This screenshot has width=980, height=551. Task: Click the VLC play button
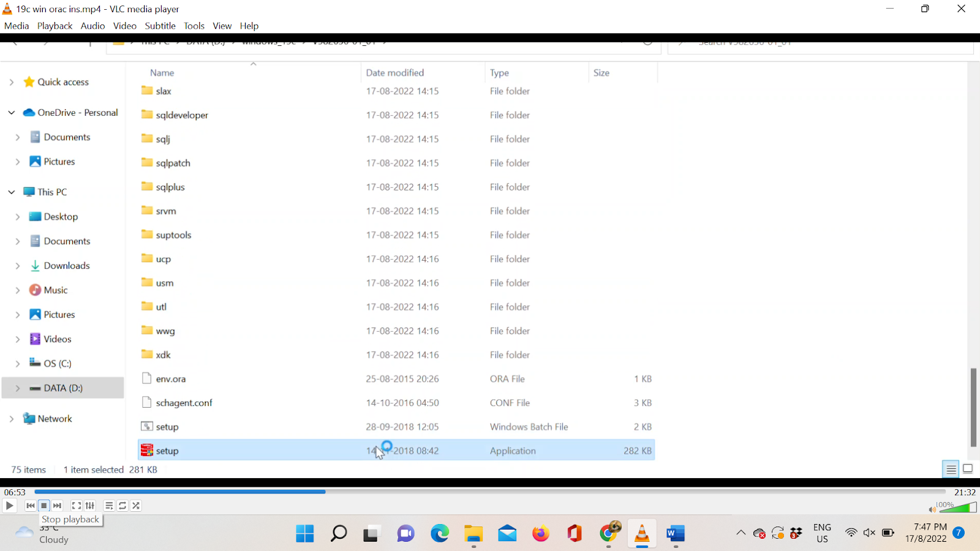coord(9,506)
